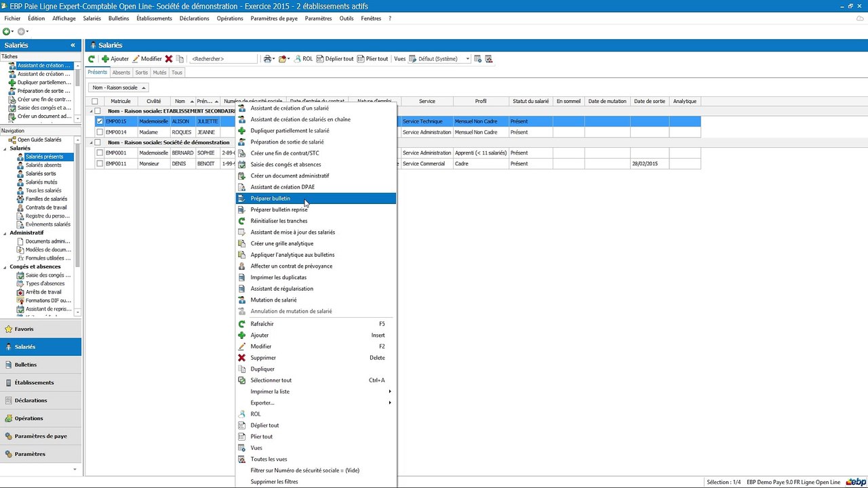This screenshot has height=488, width=868.
Task: Switch to the Mutés tab
Action: click(x=159, y=73)
